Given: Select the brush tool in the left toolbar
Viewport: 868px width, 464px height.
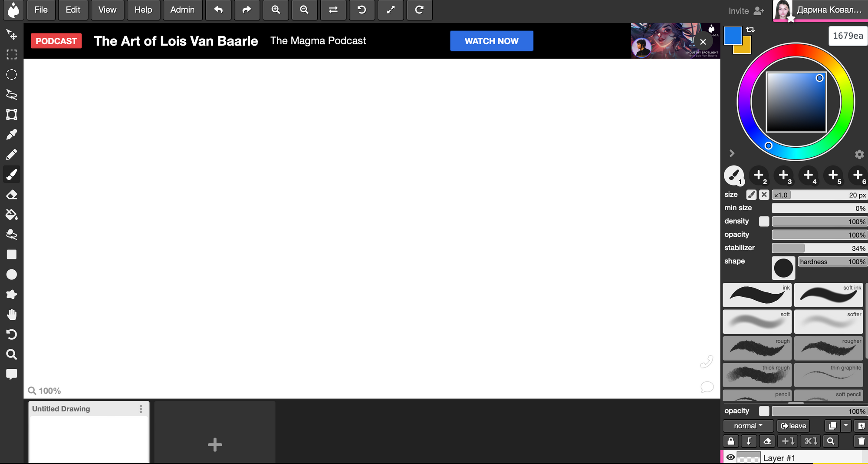Looking at the screenshot, I should coord(12,174).
